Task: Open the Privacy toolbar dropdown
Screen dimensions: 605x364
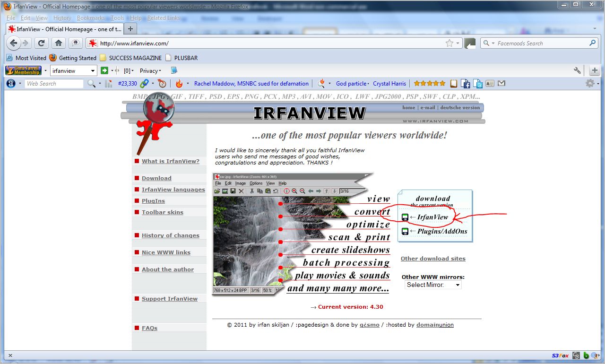Action: click(x=150, y=71)
